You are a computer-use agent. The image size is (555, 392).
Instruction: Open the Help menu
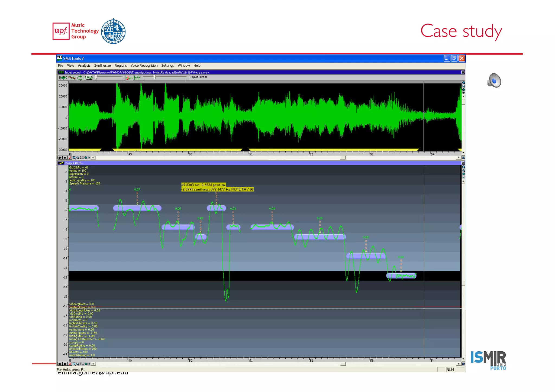[x=197, y=66]
